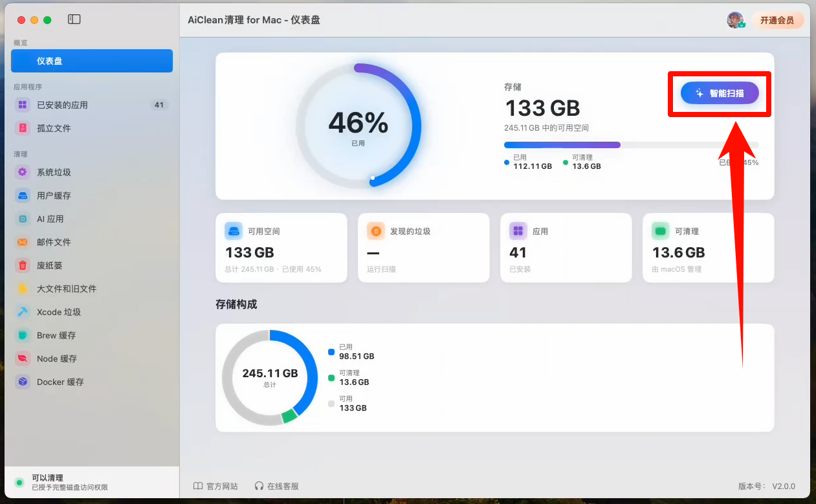Open 已安装的应用 in the sidebar
The height and width of the screenshot is (504, 816).
92,105
